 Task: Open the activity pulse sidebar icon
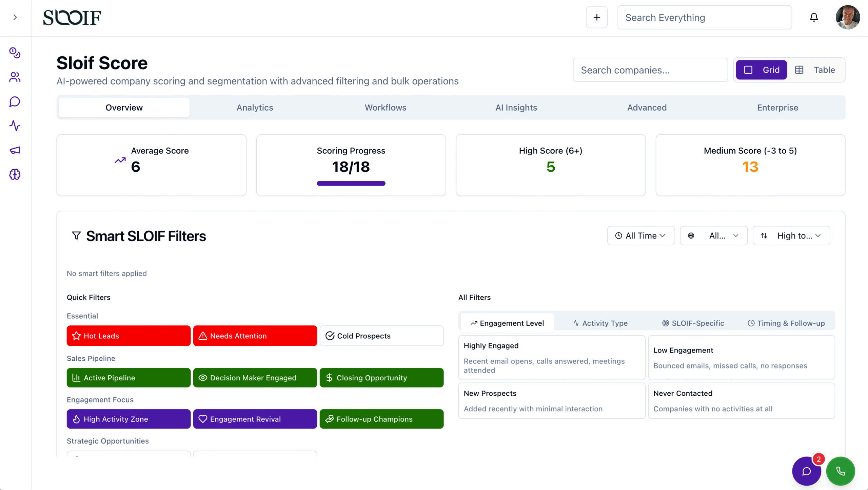pyautogui.click(x=15, y=126)
